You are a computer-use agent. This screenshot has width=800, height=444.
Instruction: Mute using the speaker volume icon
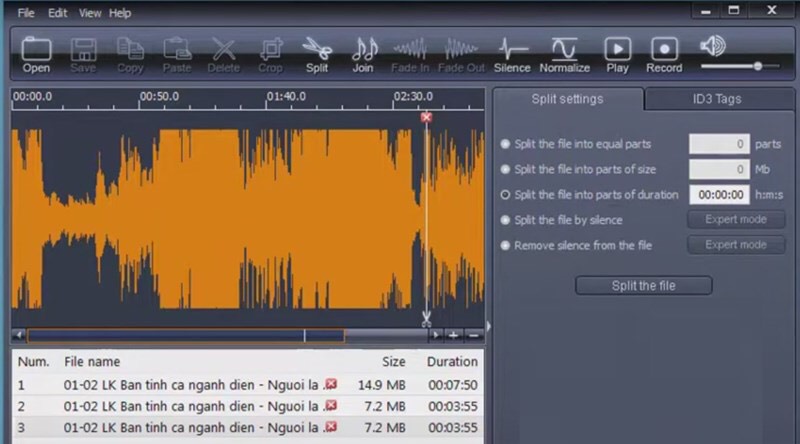[713, 46]
